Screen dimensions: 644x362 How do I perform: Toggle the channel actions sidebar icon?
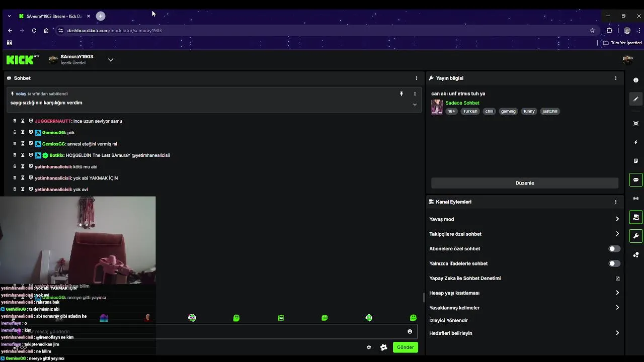coord(636,217)
